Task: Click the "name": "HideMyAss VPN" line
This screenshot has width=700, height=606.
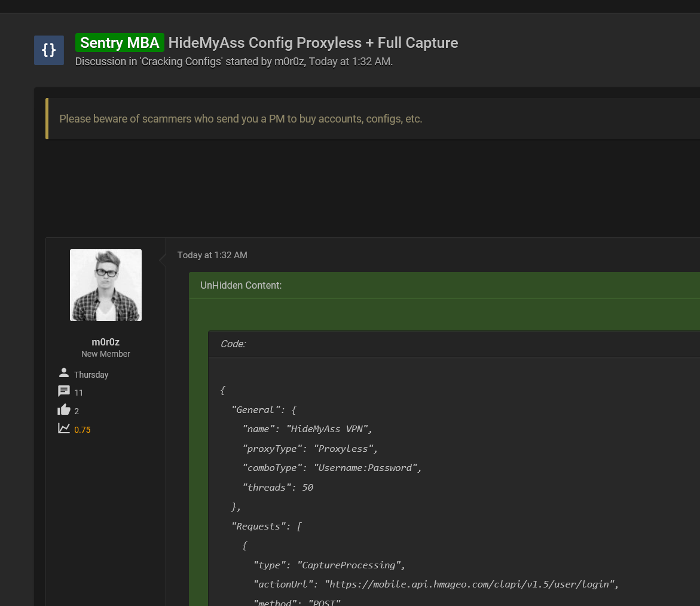Action: point(307,429)
